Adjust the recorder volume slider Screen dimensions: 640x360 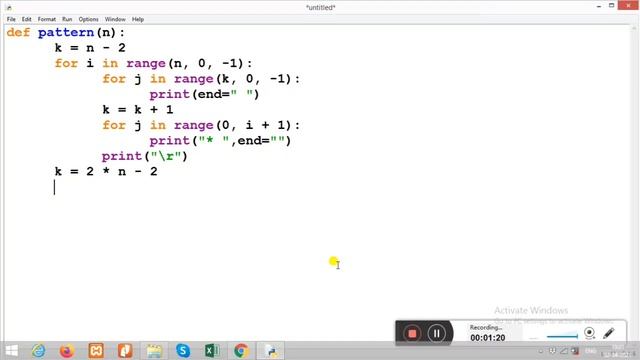562,336
